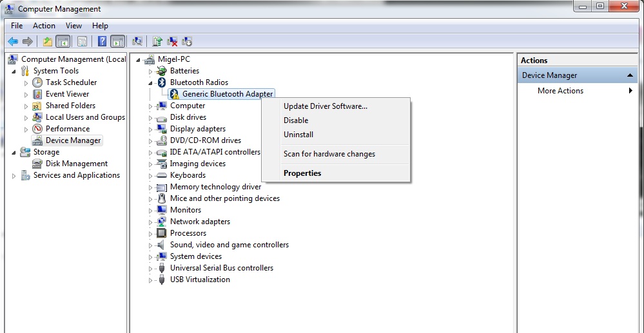
Task: Select the Performance gauge icon
Action: [x=37, y=129]
